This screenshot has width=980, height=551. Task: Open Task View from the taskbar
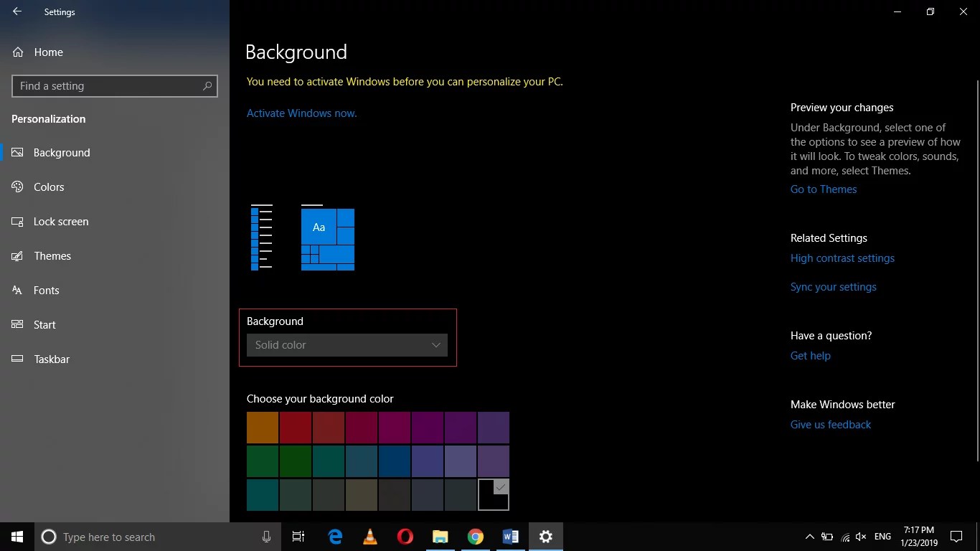(298, 537)
